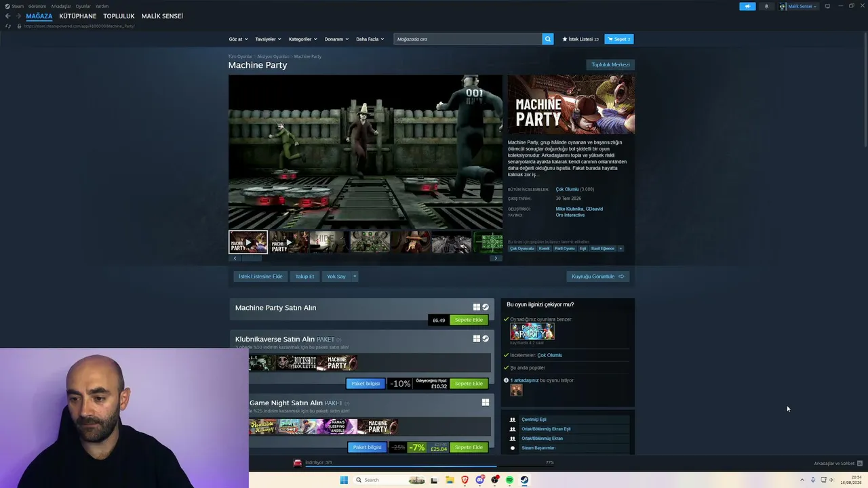Image resolution: width=868 pixels, height=488 pixels.
Task: Go back with the Steam back arrow
Action: click(x=7, y=16)
